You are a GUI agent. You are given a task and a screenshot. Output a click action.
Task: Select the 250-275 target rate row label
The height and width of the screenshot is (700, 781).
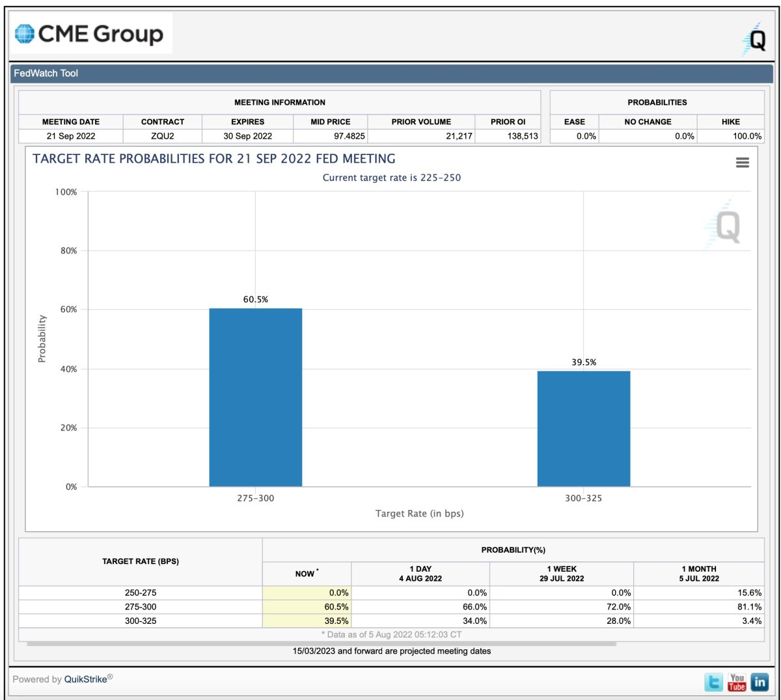[141, 593]
